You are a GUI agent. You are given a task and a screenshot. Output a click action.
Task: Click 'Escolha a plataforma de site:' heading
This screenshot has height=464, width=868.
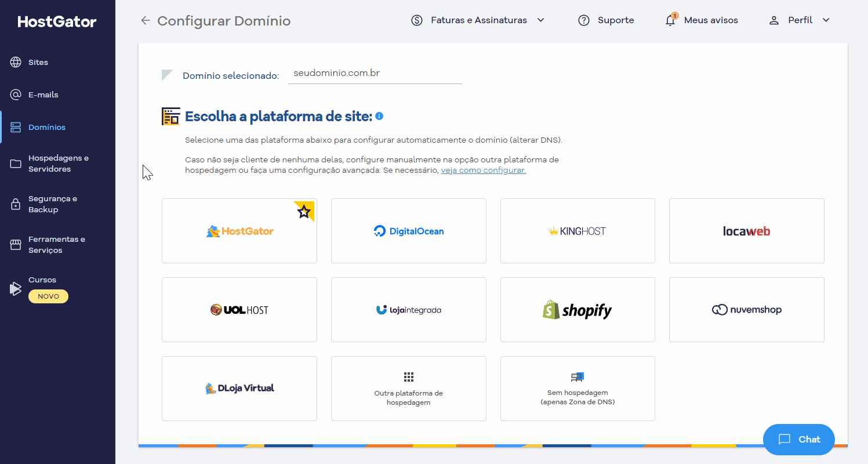(x=278, y=117)
